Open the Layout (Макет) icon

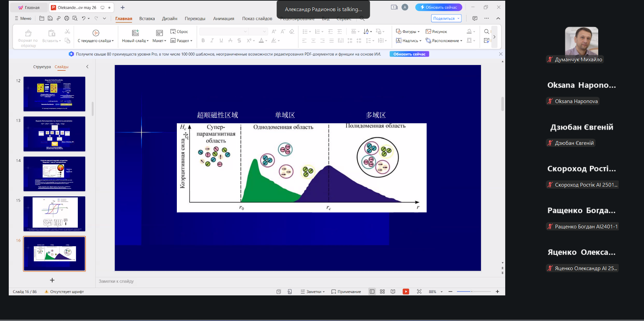159,33
